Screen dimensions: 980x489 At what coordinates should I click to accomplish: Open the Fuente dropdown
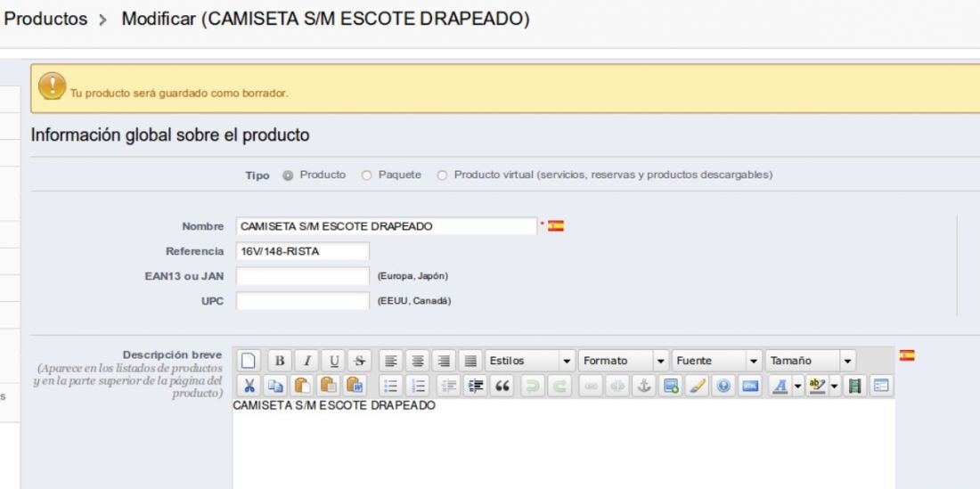pyautogui.click(x=717, y=361)
